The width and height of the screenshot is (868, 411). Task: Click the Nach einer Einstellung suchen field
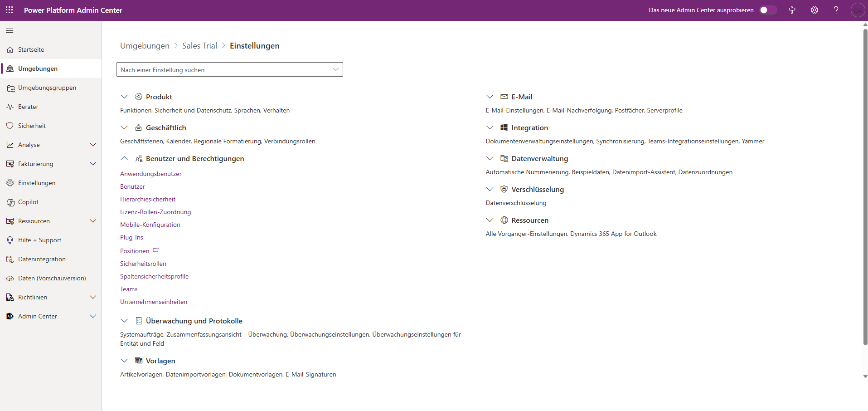pos(224,70)
